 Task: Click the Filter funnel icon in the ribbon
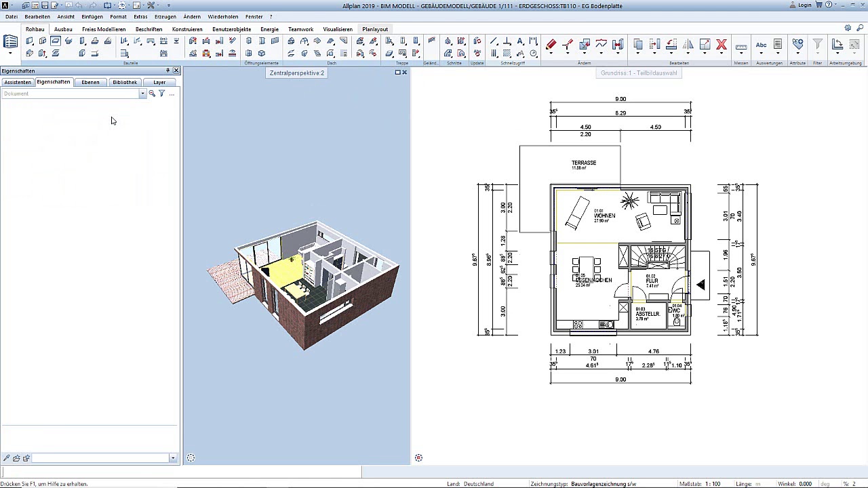coord(817,45)
